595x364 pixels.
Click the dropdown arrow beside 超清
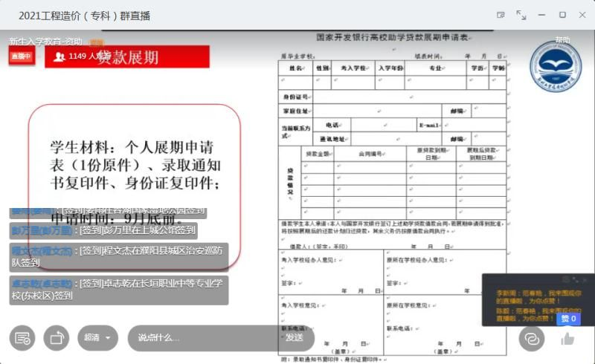(x=109, y=338)
